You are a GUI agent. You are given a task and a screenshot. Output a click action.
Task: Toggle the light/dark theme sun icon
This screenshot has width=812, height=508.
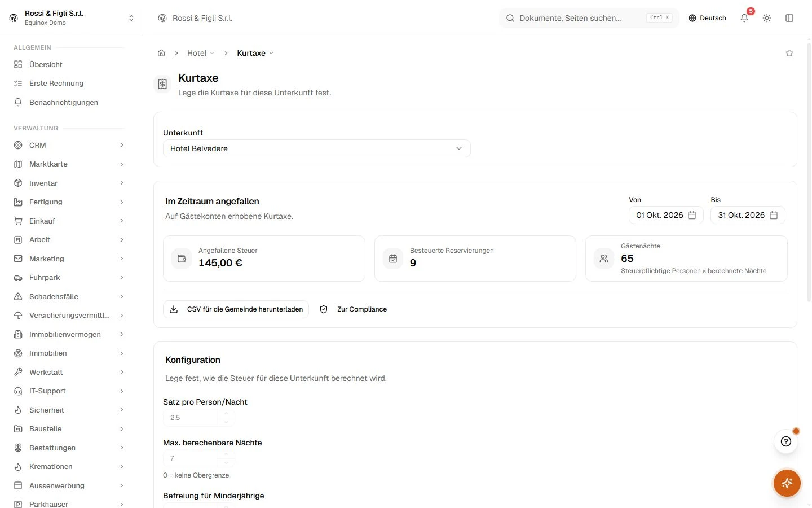767,18
